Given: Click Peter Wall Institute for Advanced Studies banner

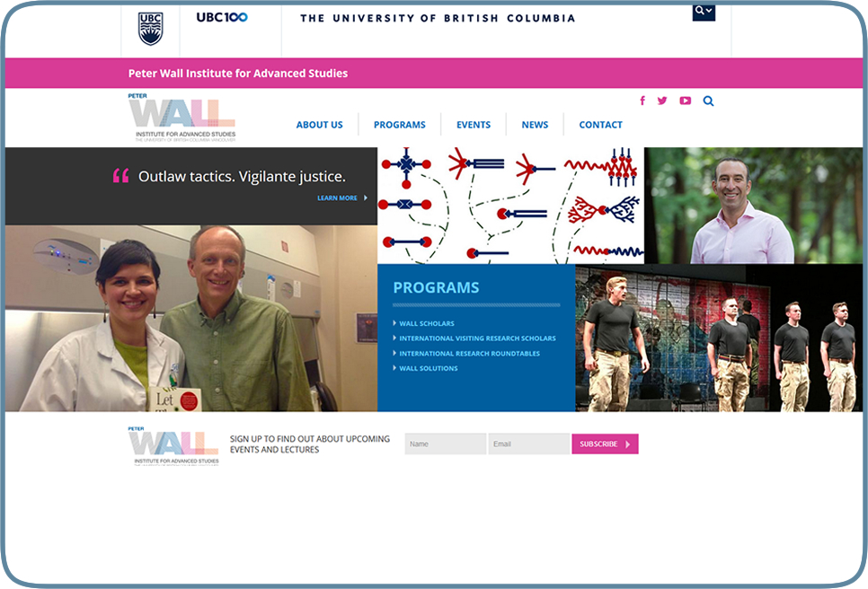Looking at the screenshot, I should click(238, 73).
